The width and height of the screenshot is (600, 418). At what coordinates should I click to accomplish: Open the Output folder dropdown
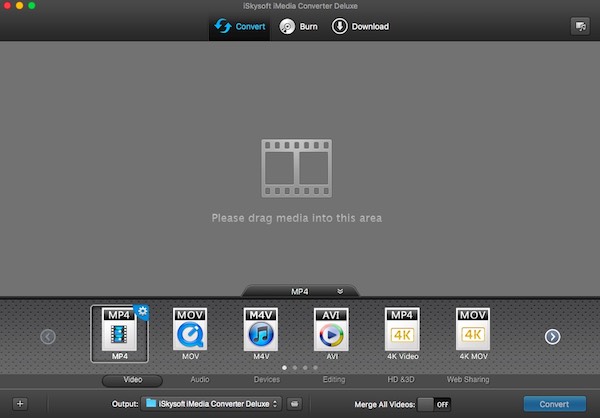pyautogui.click(x=213, y=404)
